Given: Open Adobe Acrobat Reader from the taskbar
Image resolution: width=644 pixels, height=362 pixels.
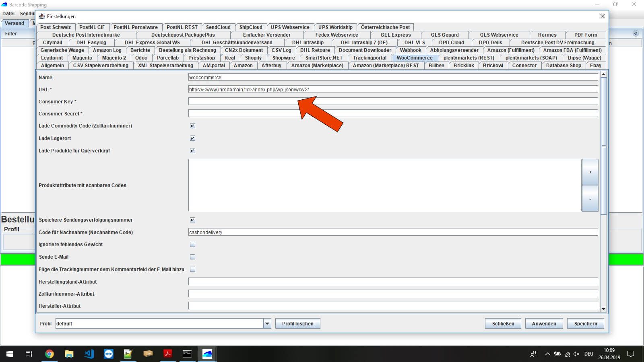Looking at the screenshot, I should (x=167, y=354).
